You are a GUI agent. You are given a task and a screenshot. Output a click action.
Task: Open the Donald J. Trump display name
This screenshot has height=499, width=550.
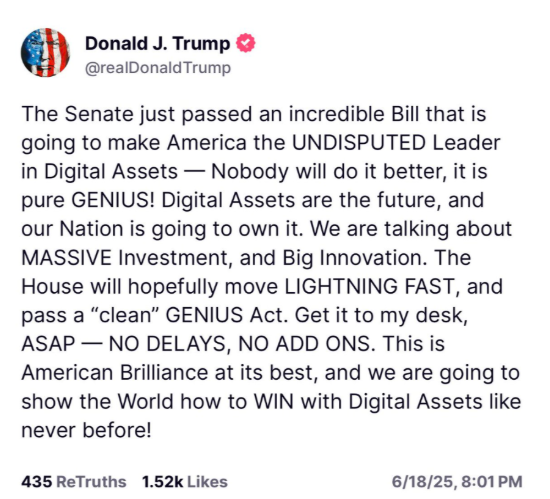157,43
